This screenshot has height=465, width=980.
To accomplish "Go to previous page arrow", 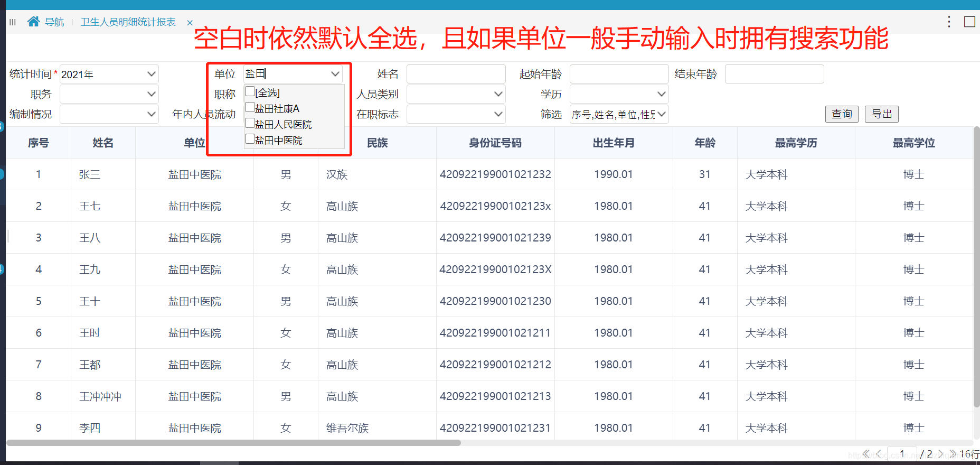I will (879, 453).
